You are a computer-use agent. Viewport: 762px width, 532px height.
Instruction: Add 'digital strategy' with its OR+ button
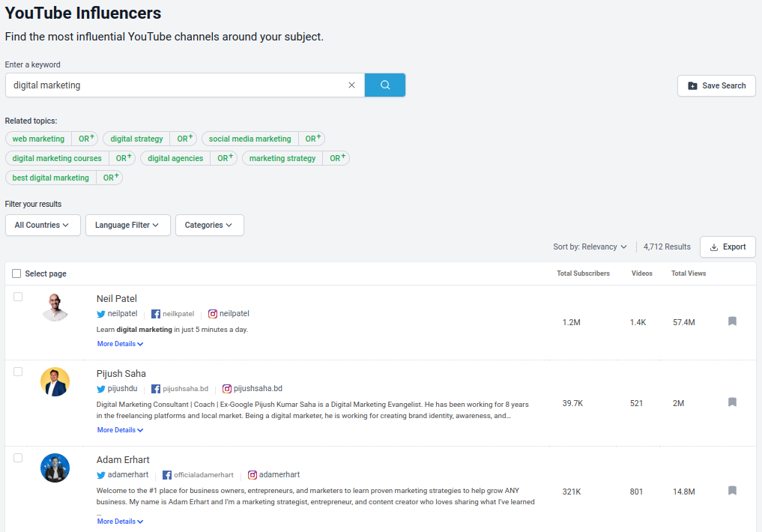[x=184, y=139]
